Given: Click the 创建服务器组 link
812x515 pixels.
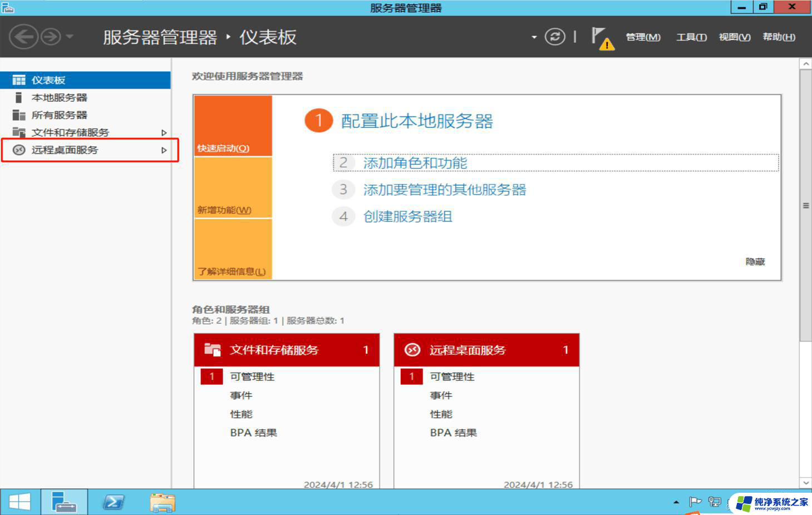Looking at the screenshot, I should 408,216.
